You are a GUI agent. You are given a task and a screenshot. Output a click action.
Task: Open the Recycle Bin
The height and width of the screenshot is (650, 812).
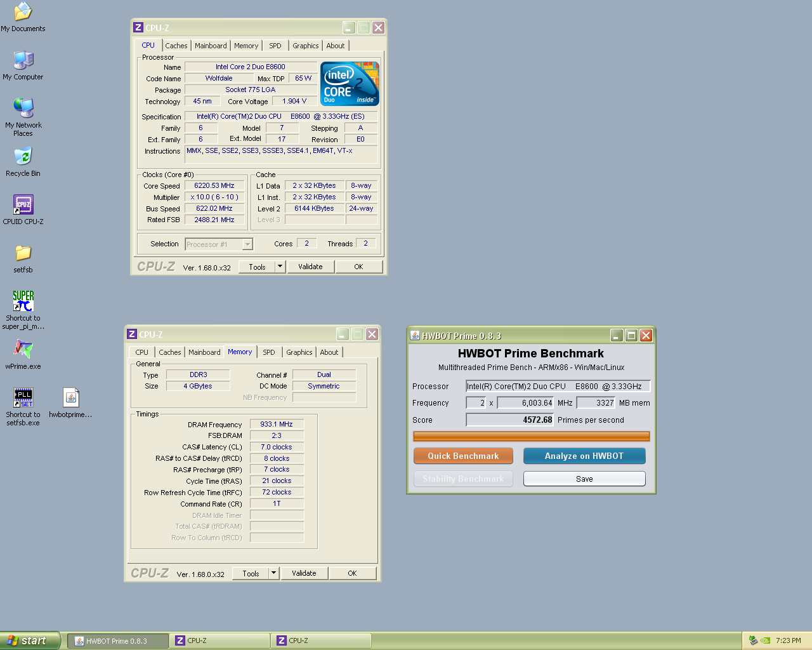(x=23, y=157)
